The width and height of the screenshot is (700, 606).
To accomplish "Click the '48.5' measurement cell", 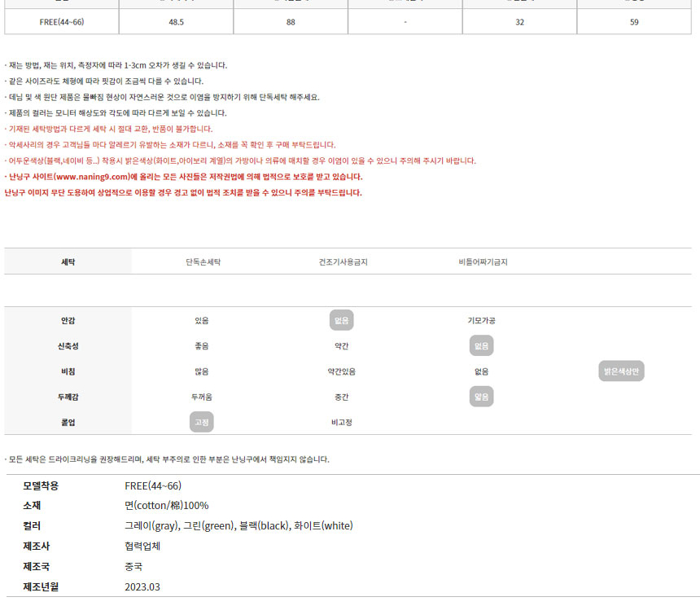I will coord(177,22).
